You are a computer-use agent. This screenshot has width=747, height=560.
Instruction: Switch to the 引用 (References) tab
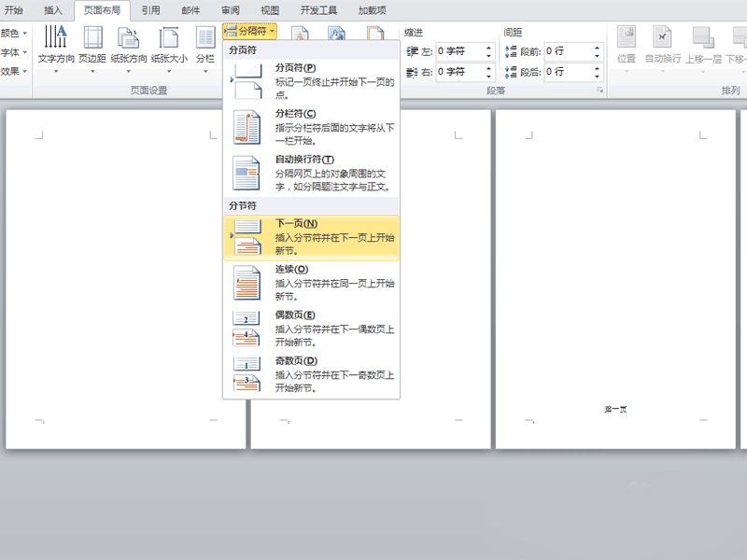pos(150,10)
